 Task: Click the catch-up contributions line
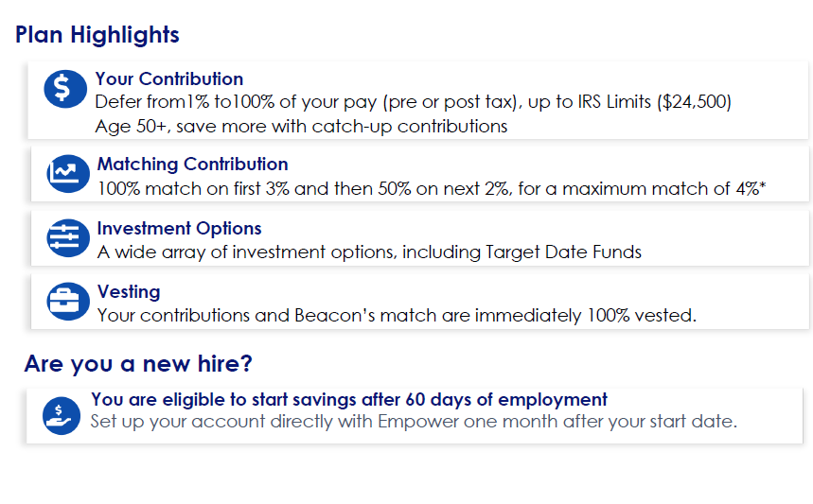point(301,127)
